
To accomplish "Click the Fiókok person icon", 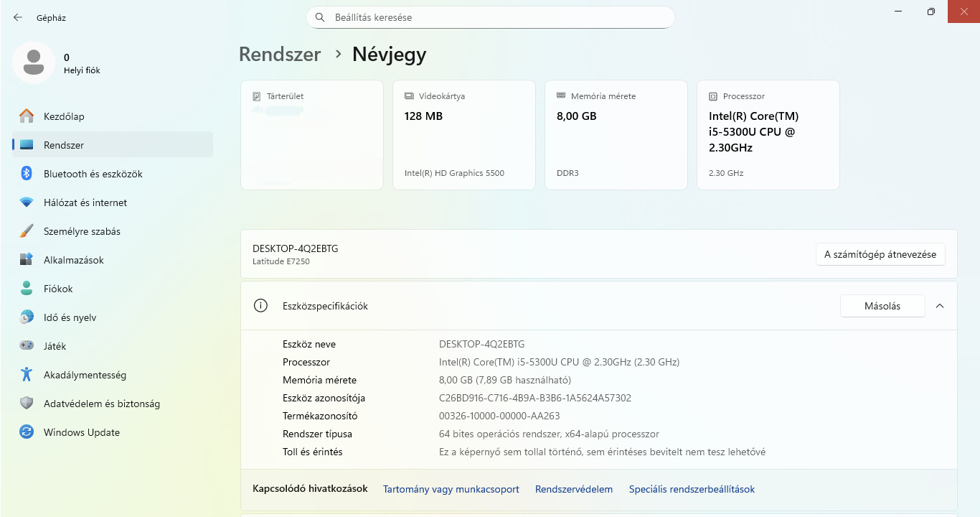I will pos(27,289).
